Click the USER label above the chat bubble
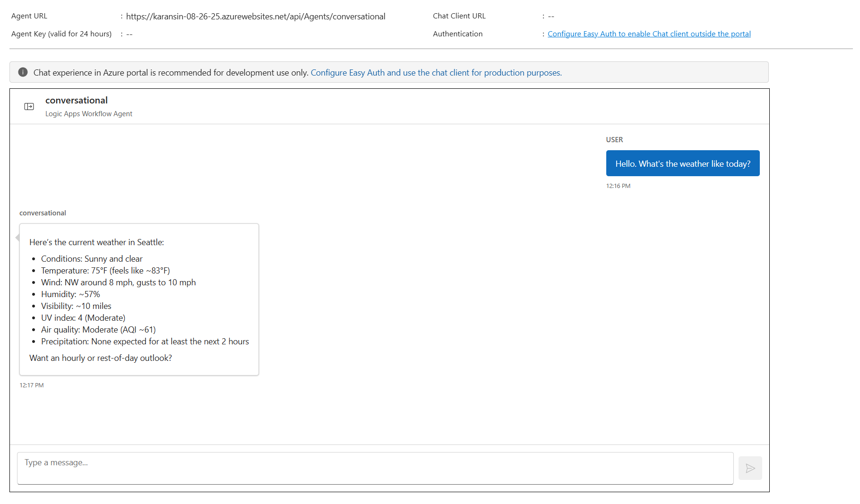This screenshot has height=504, width=860. [614, 139]
